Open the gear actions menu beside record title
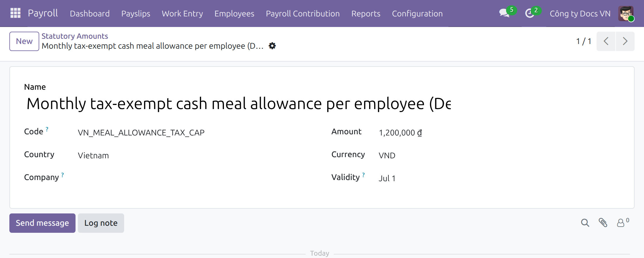644x258 pixels. pos(272,46)
